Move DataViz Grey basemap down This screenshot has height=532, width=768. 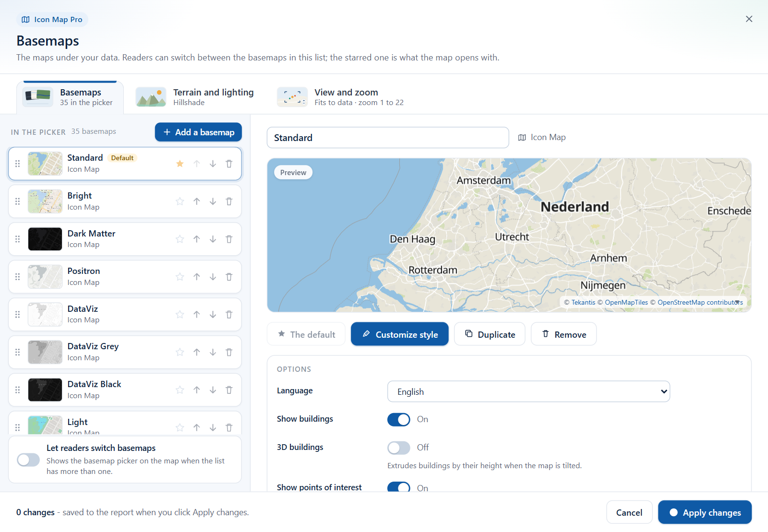tap(213, 352)
